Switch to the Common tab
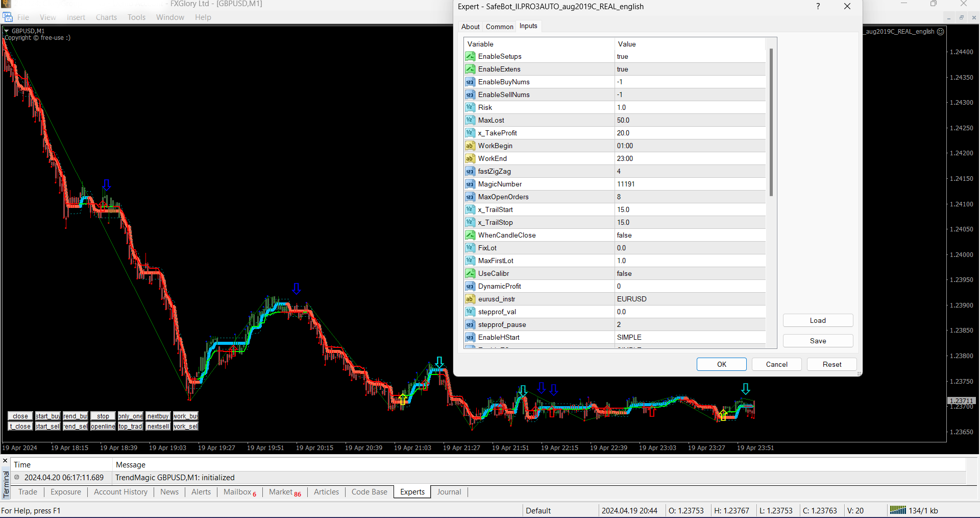The height and width of the screenshot is (518, 980). [x=499, y=27]
